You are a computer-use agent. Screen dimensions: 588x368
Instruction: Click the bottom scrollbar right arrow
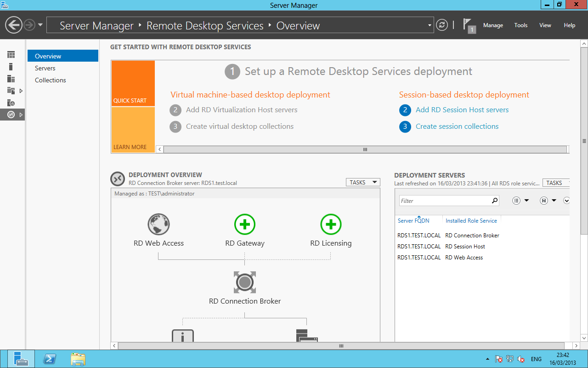point(577,345)
